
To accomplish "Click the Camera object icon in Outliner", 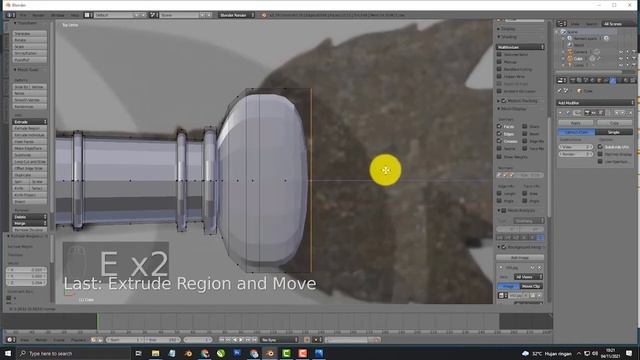I will tap(570, 52).
